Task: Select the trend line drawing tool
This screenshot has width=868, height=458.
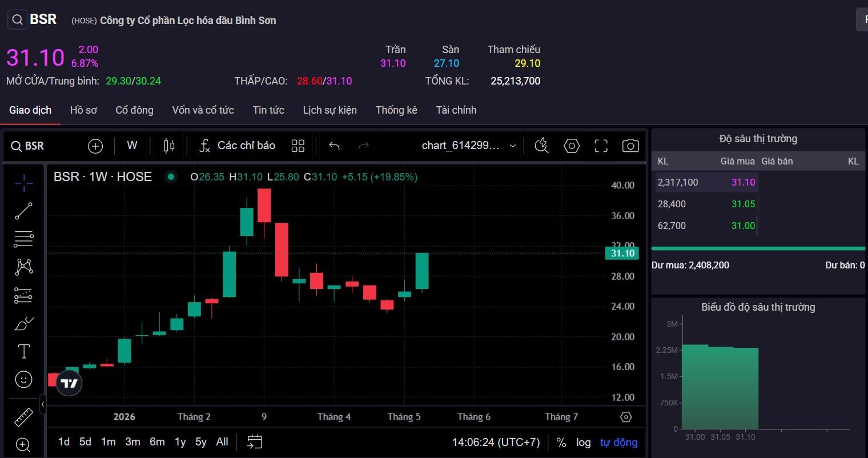Action: pyautogui.click(x=23, y=211)
